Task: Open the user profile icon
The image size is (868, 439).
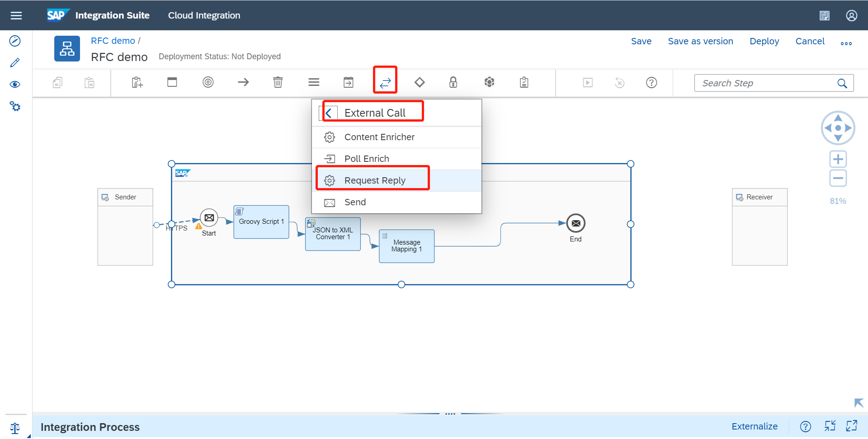Action: tap(851, 16)
